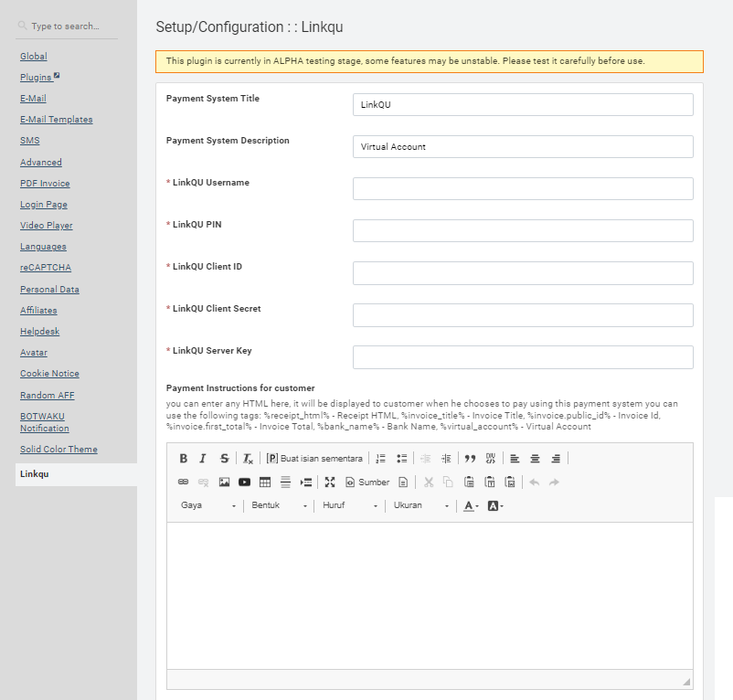Click the Payment System Description field
This screenshot has height=700, width=733.
pyautogui.click(x=523, y=147)
